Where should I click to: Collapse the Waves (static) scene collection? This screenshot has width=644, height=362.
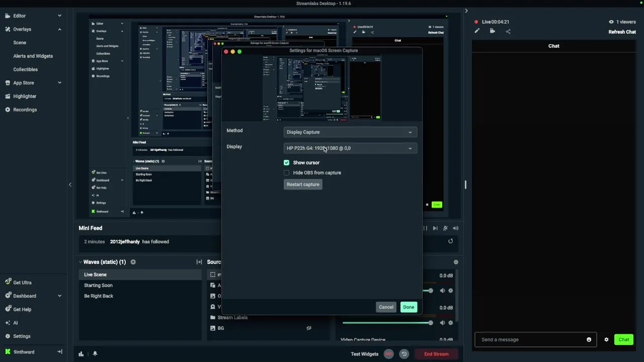click(x=80, y=262)
